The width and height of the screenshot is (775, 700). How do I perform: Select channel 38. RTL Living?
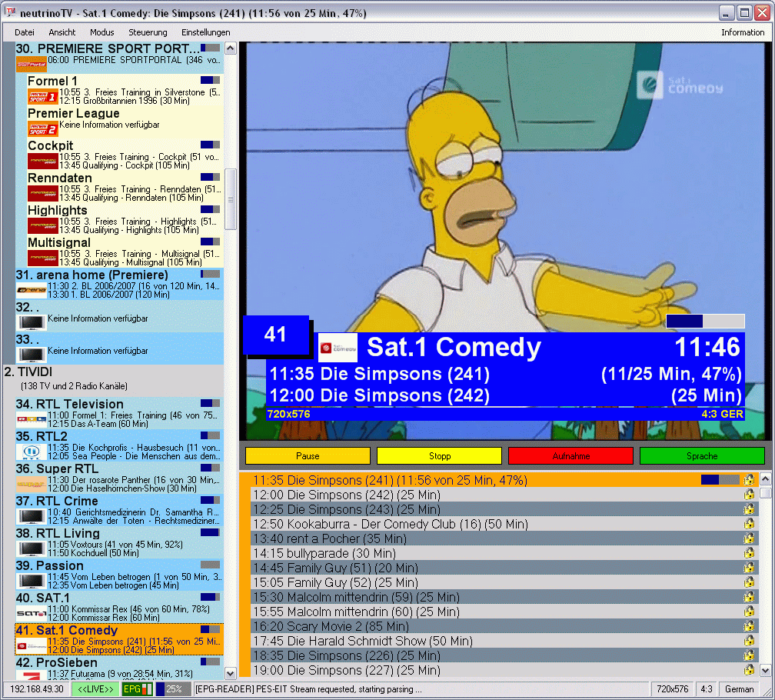[120, 543]
